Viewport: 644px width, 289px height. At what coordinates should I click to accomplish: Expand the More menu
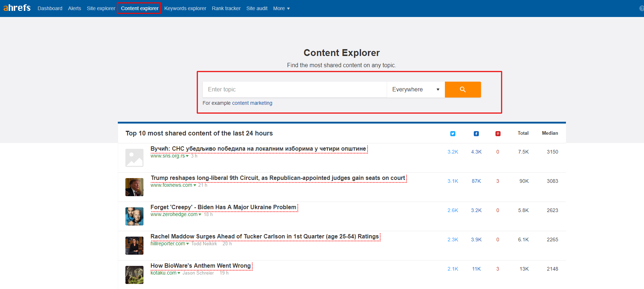pos(282,8)
